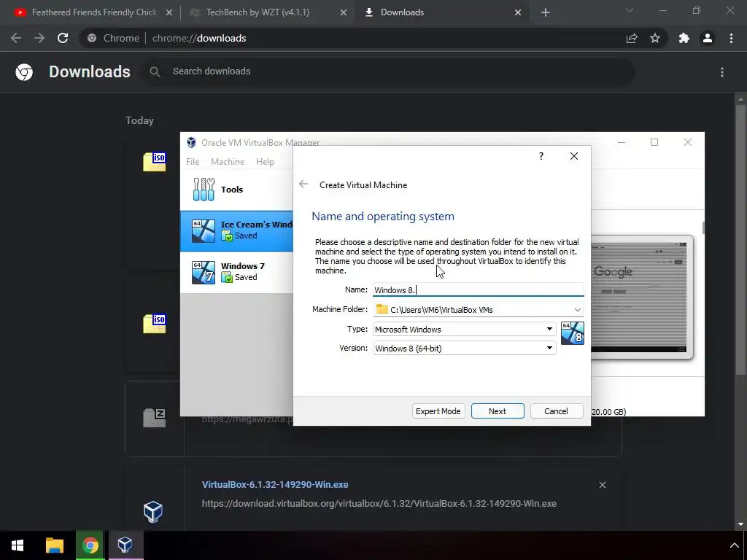Screen dimensions: 747x560
Task: Open the Machine menu in VirtualBox Manager
Action: (228, 162)
